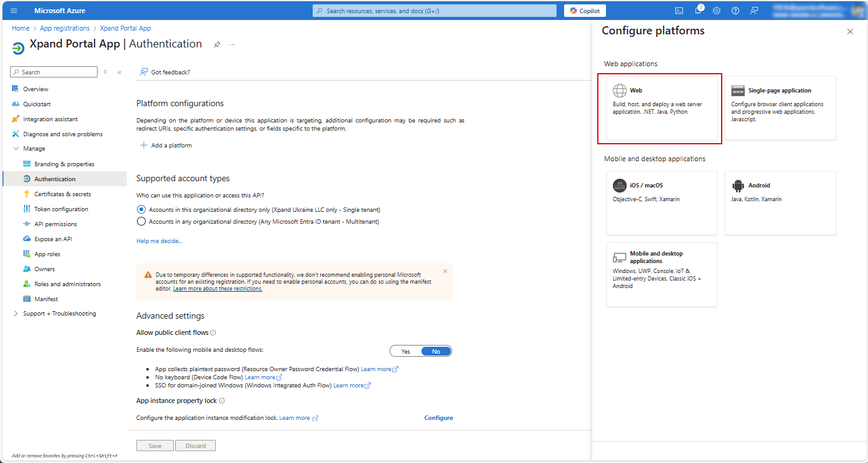This screenshot has height=463, width=868.
Task: Open API permissions in sidebar
Action: pos(56,224)
